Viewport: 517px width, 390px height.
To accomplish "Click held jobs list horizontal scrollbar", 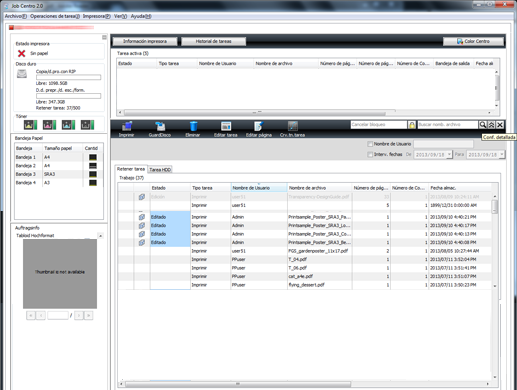I will coord(238,384).
